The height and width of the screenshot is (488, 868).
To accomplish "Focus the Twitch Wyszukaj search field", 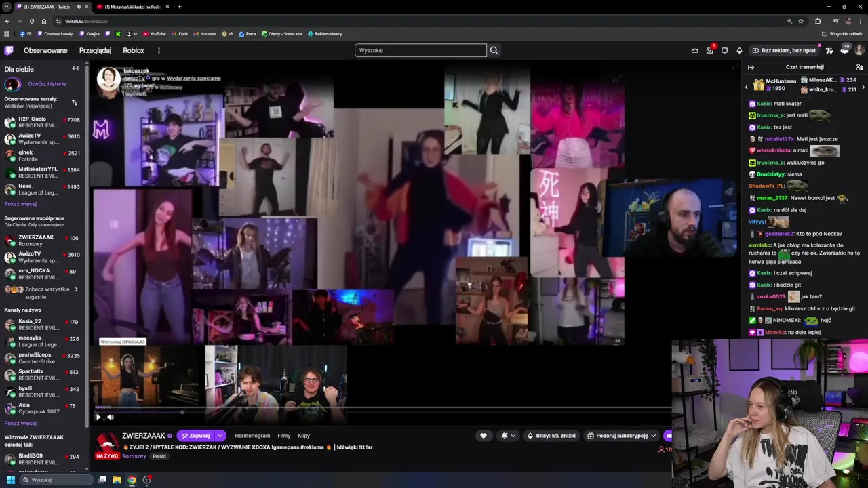I will 420,50.
